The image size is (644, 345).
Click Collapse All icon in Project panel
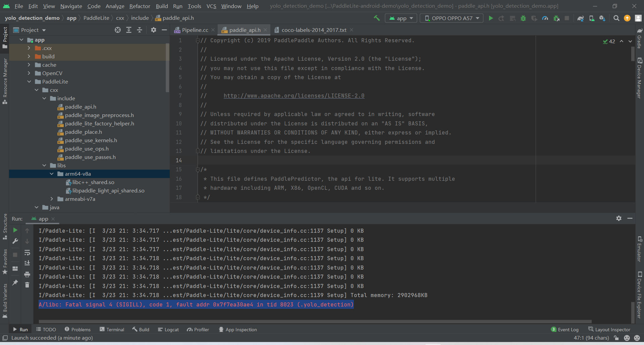pos(140,30)
